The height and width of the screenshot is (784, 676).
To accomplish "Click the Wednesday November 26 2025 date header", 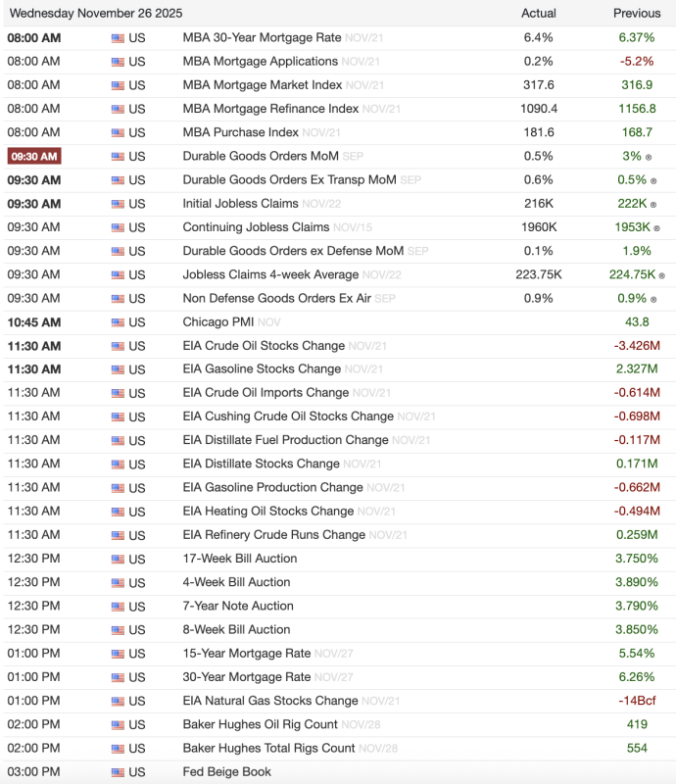I will point(95,13).
